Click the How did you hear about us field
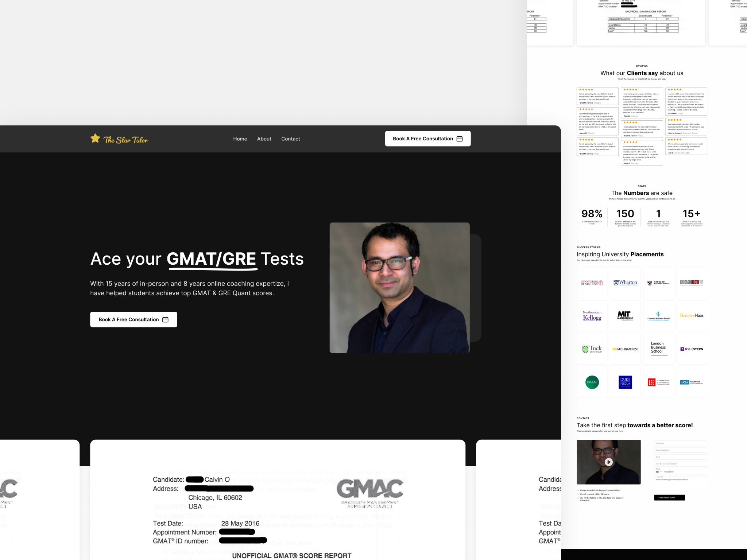Screen dimensions: 747x560 [x=680, y=464]
